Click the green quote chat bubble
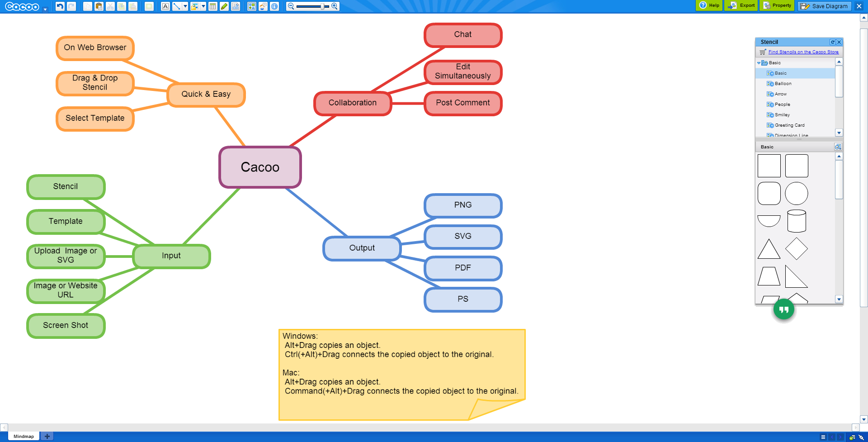The height and width of the screenshot is (442, 868). tap(784, 309)
